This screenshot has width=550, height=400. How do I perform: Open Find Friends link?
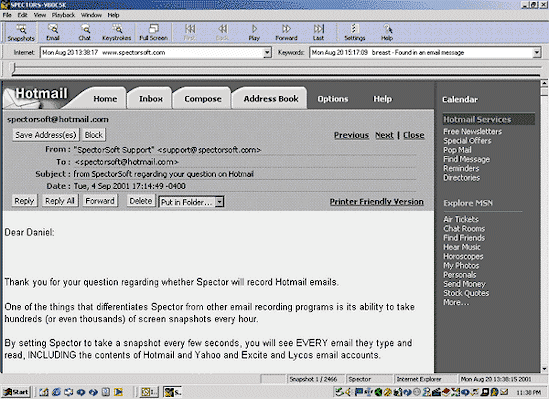(464, 238)
